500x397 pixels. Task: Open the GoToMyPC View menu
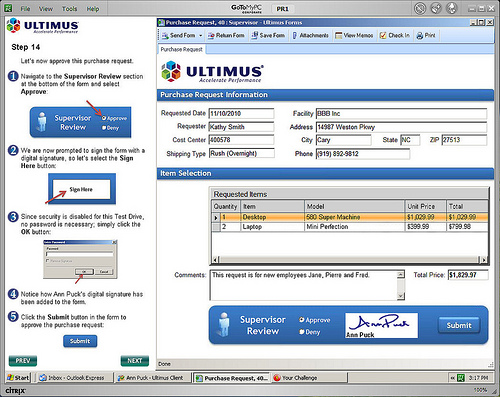pos(46,9)
